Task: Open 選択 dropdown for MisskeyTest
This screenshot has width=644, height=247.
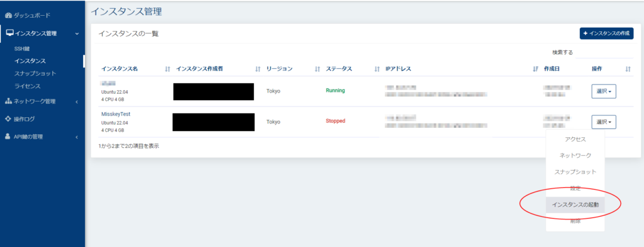Action: (x=604, y=122)
